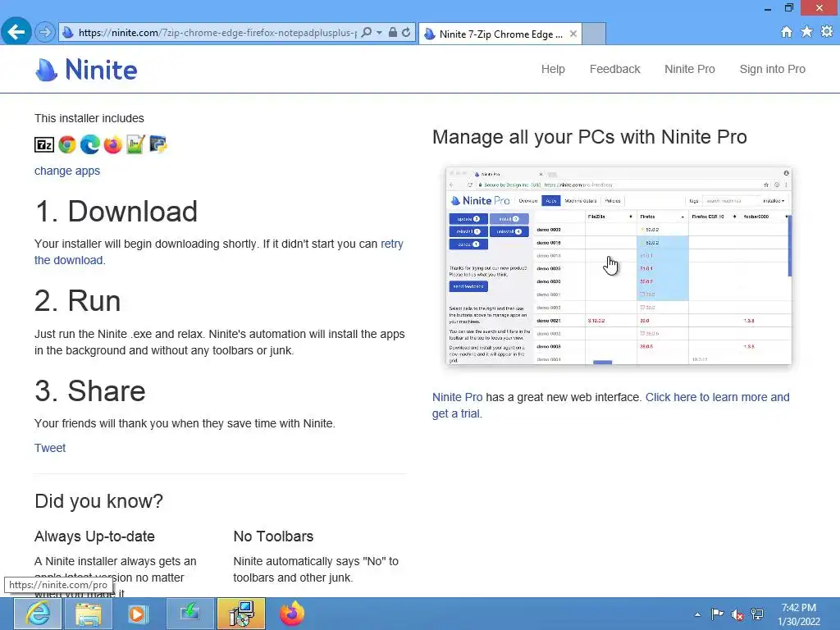This screenshot has width=840, height=630.
Task: Click the No Toolbars heading
Action: (273, 536)
